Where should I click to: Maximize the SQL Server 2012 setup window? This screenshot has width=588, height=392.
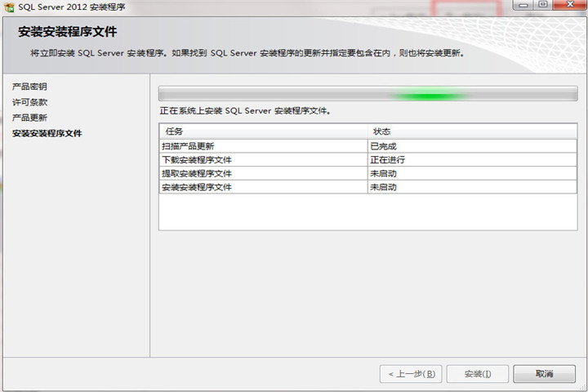tap(543, 5)
